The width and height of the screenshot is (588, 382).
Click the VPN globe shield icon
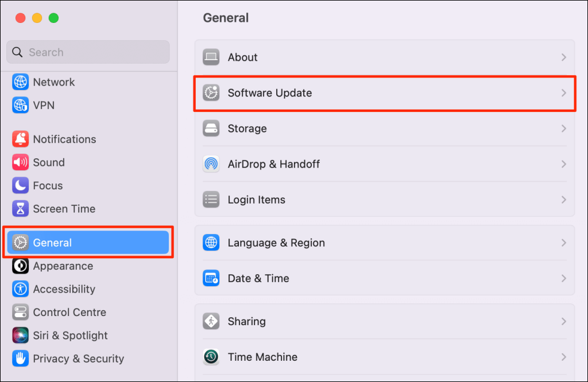click(20, 105)
